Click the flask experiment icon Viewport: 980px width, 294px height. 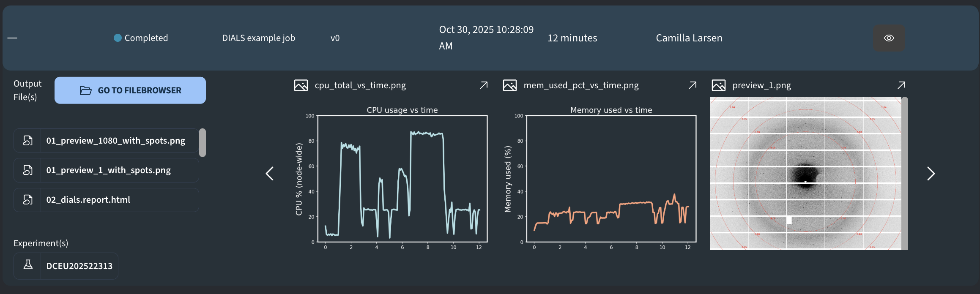[x=28, y=265]
